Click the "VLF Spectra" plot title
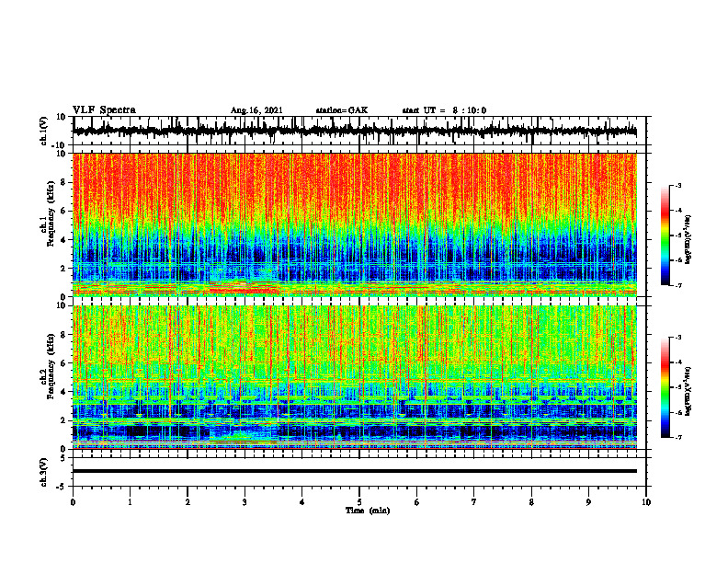 click(x=104, y=110)
